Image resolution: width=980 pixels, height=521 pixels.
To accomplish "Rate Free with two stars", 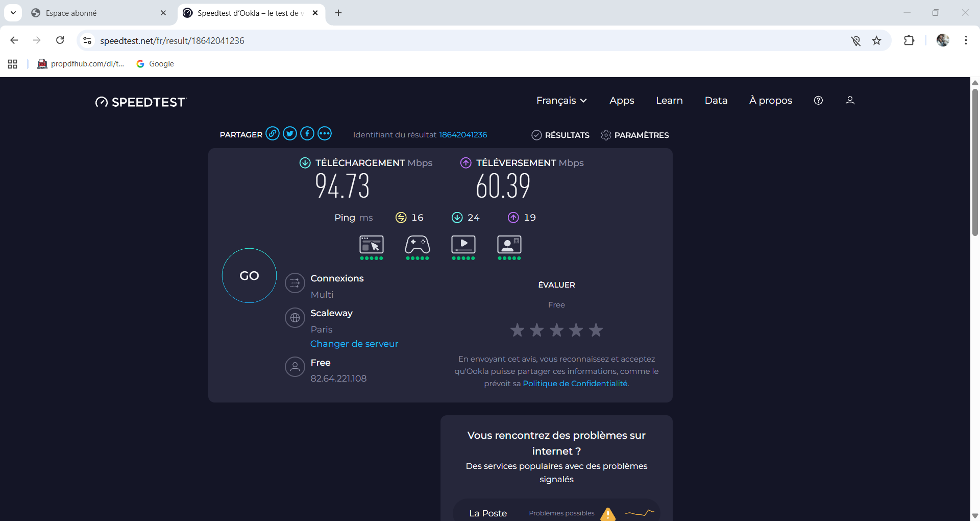I will tap(537, 330).
